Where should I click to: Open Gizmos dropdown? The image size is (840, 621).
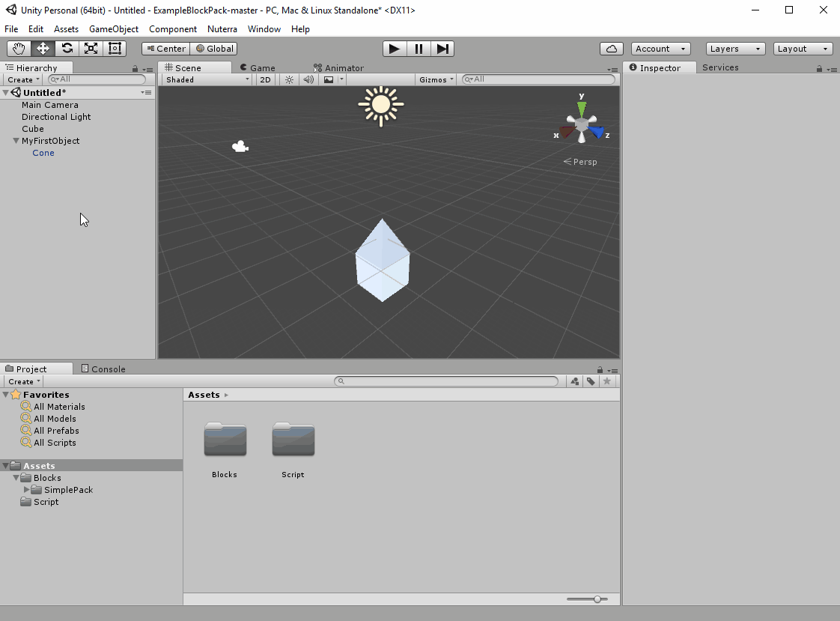436,79
